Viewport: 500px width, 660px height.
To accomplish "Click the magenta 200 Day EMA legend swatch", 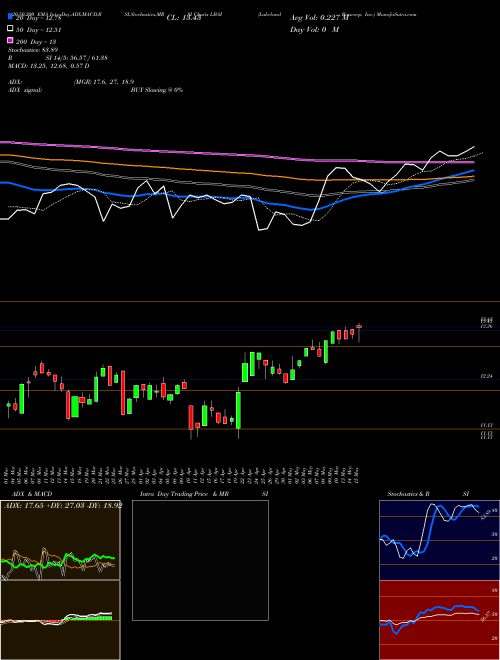I will pyautogui.click(x=10, y=41).
